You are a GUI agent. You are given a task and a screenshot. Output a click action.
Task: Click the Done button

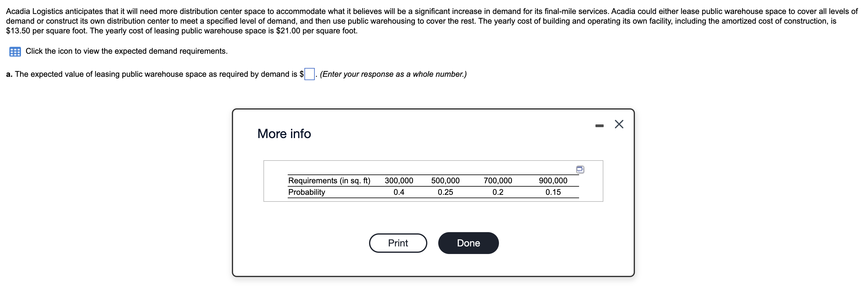click(x=468, y=243)
